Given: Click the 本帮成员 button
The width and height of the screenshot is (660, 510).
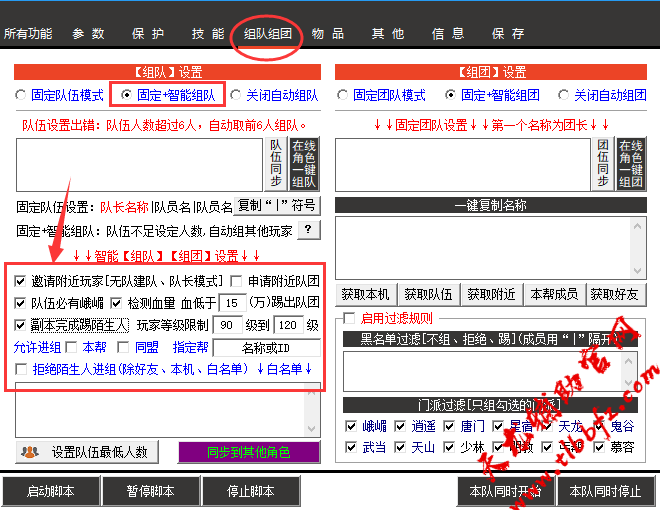Looking at the screenshot, I should (x=554, y=295).
